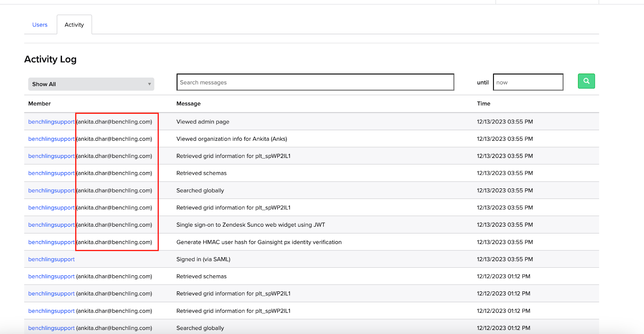Click the Searched globally message at 01:12 PM
Viewport: 644px width, 334px height.
[200, 328]
